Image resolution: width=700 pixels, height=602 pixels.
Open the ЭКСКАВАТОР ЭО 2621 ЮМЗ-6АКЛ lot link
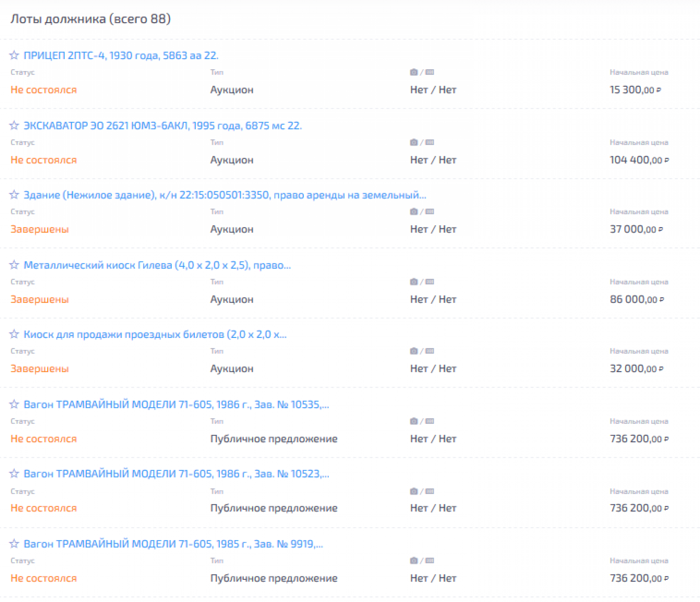tap(163, 126)
